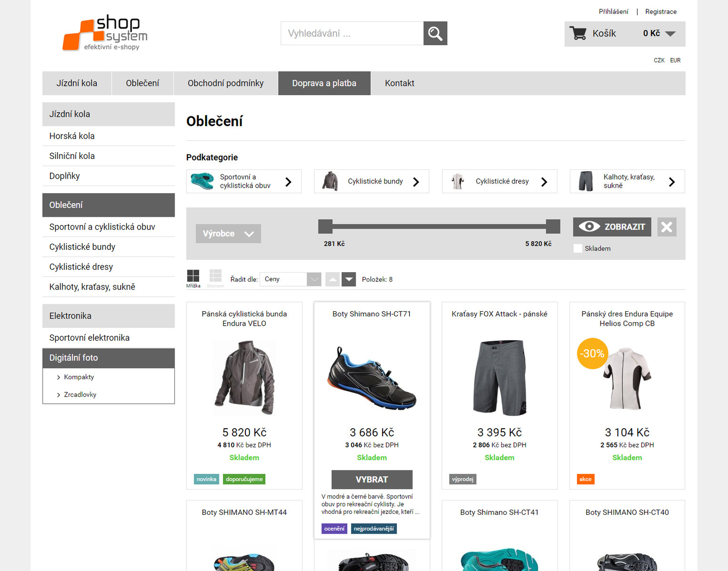Click the jacket subcategory thumbnail
This screenshot has width=728, height=571.
[330, 181]
